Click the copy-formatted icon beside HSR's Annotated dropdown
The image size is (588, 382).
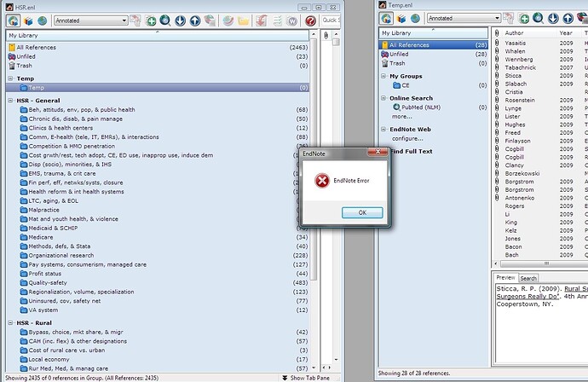pos(135,20)
